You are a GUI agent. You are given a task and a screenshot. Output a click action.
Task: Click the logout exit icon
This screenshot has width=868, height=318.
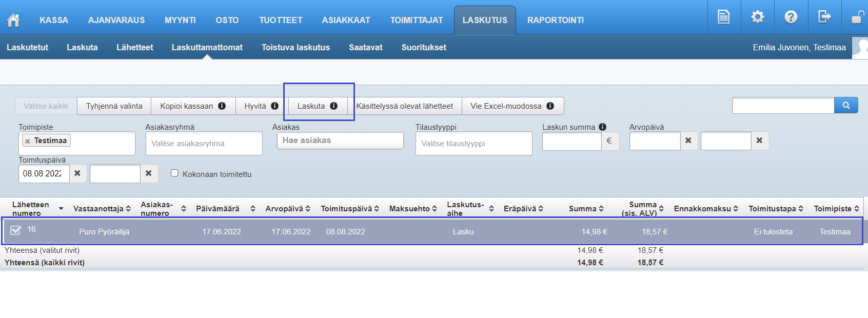coord(824,17)
